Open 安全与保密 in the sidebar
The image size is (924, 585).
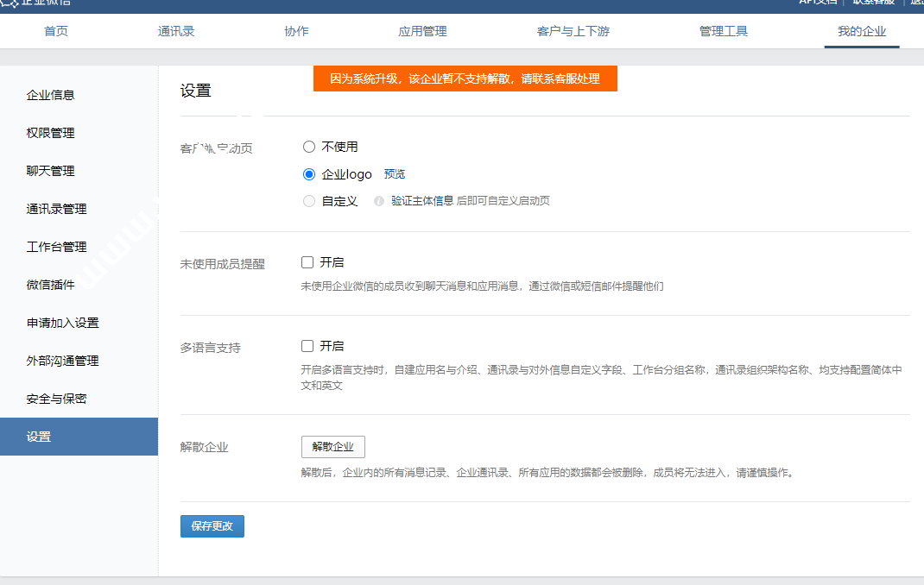click(57, 399)
